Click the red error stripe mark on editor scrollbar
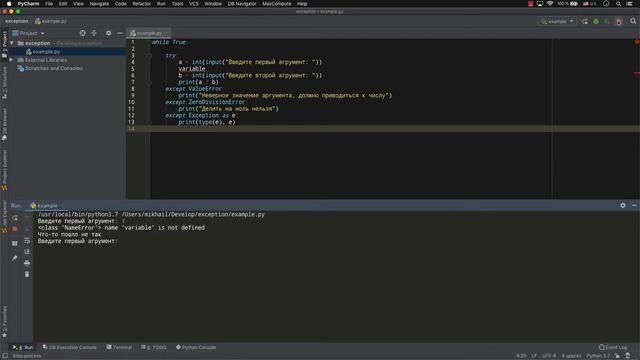 pyautogui.click(x=637, y=74)
